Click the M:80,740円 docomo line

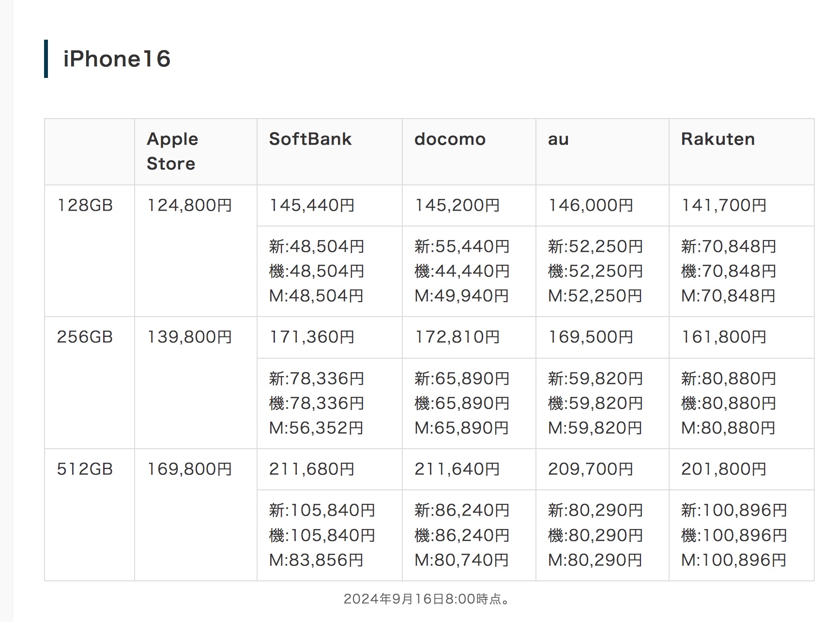(461, 560)
